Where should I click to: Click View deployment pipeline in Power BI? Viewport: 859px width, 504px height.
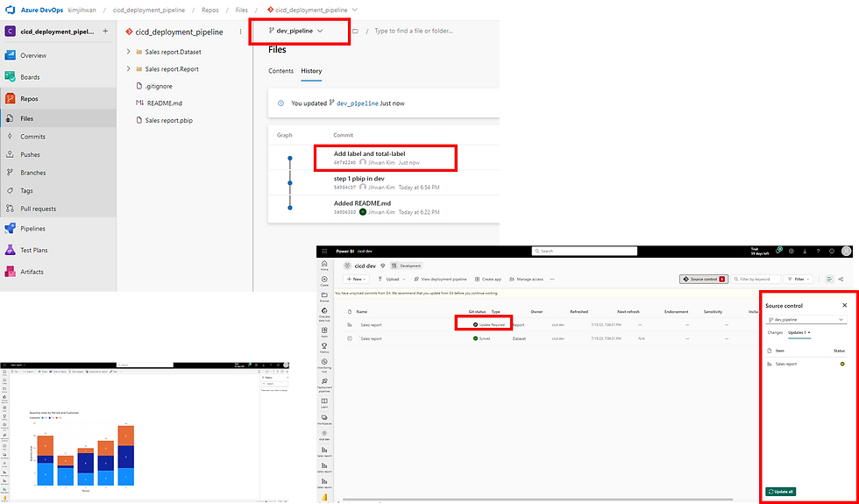tap(440, 279)
